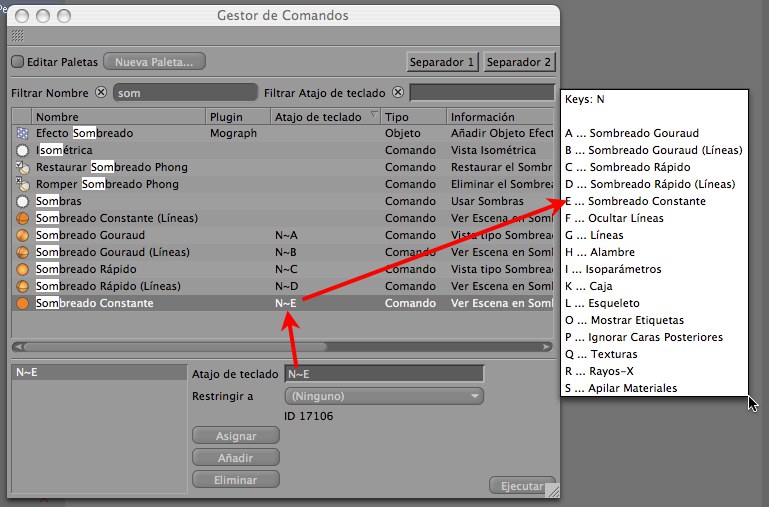
Task: Choose Sombreado Constante in popup menu
Action: (x=645, y=201)
